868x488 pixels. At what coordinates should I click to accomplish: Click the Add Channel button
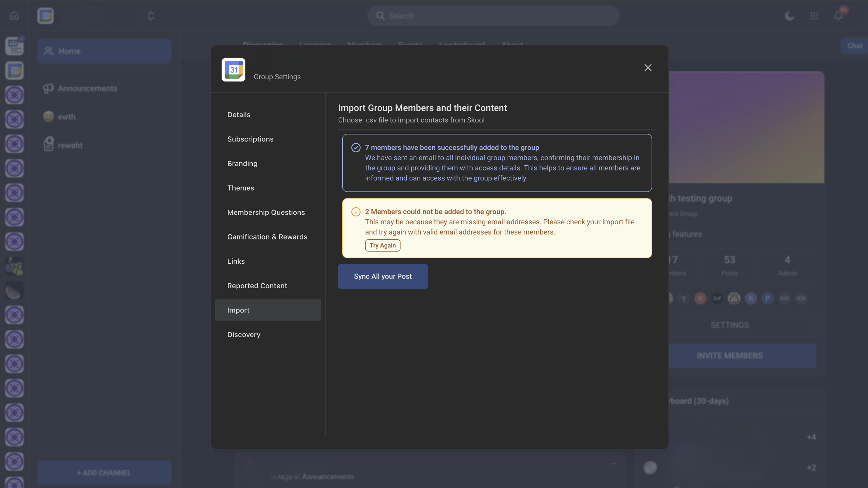(x=104, y=473)
